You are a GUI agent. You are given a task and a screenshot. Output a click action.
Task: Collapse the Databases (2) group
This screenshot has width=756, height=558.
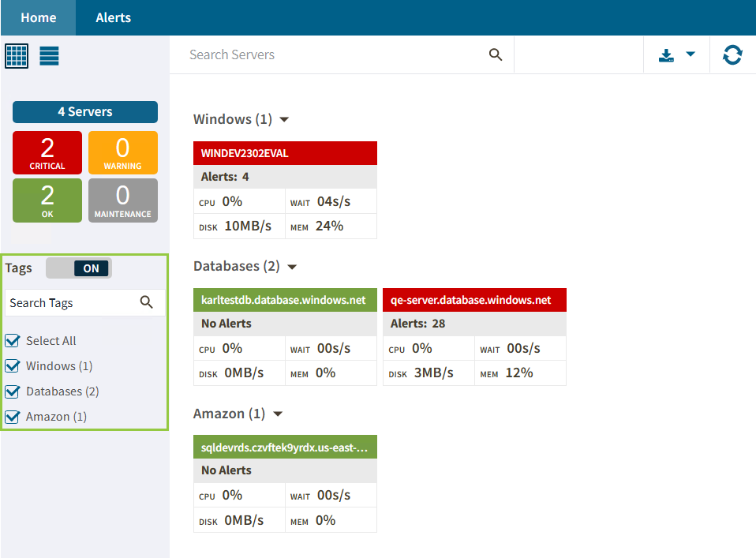(292, 267)
